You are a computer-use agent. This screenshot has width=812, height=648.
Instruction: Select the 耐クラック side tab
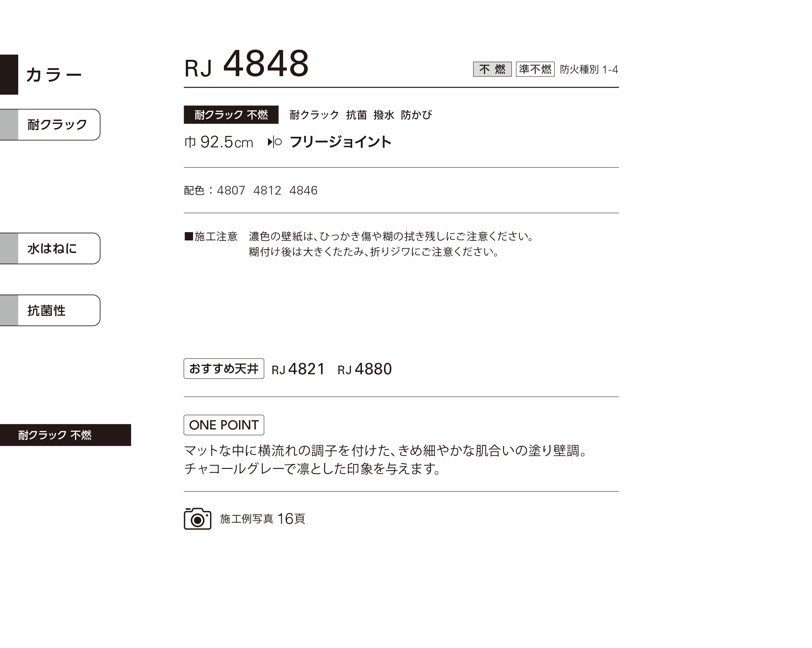tap(50, 125)
